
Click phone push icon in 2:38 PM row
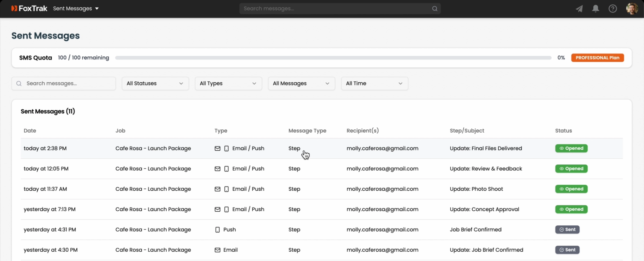tap(226, 148)
